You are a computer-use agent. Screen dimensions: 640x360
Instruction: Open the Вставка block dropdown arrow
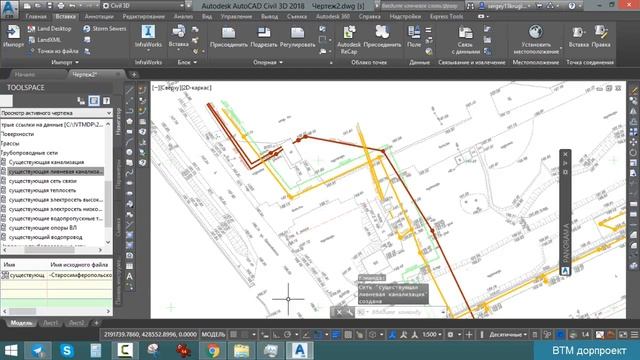coord(178,50)
